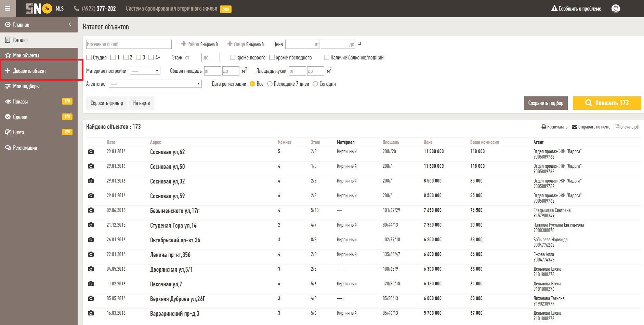Check Наличие балконов/лоджий checkbox
The image size is (644, 325).
coord(327,57)
